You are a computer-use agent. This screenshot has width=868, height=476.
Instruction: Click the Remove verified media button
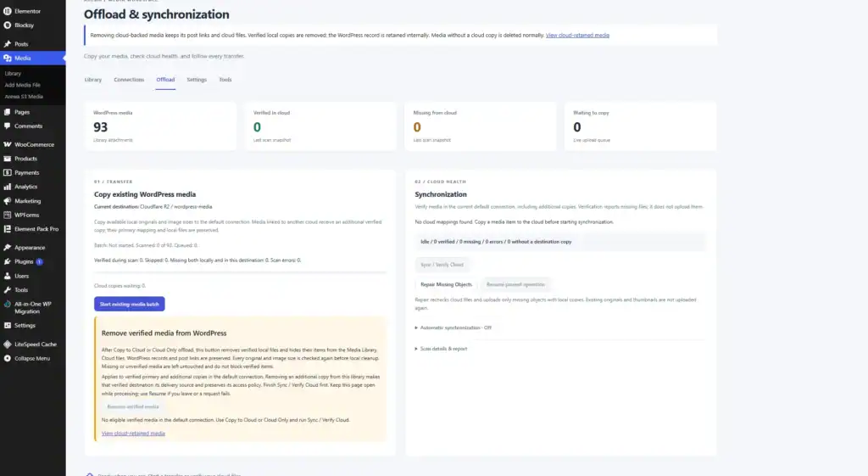[x=133, y=406]
